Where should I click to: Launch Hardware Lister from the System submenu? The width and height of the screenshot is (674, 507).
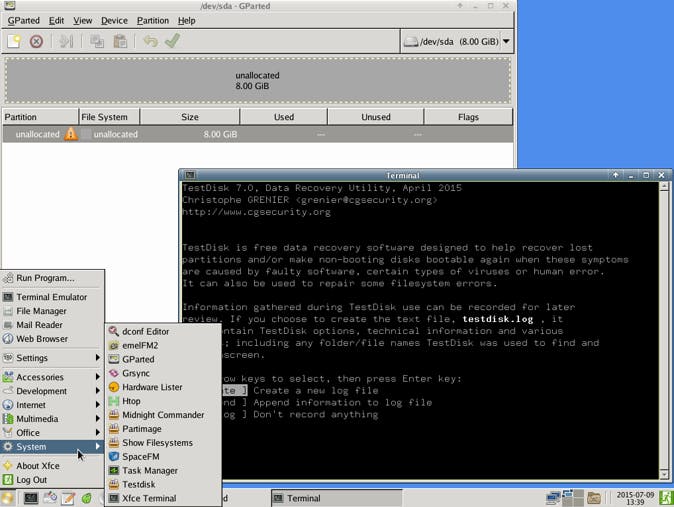click(x=163, y=387)
